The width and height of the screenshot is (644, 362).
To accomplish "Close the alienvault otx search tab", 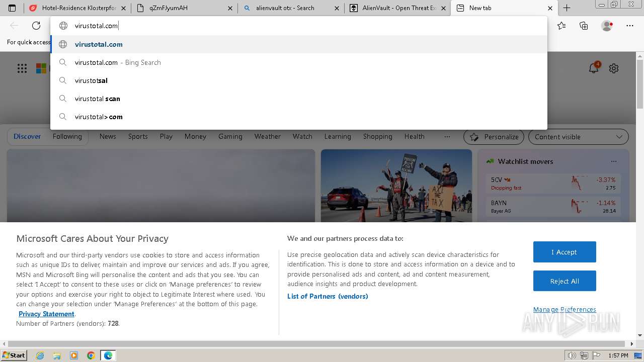I will [337, 8].
